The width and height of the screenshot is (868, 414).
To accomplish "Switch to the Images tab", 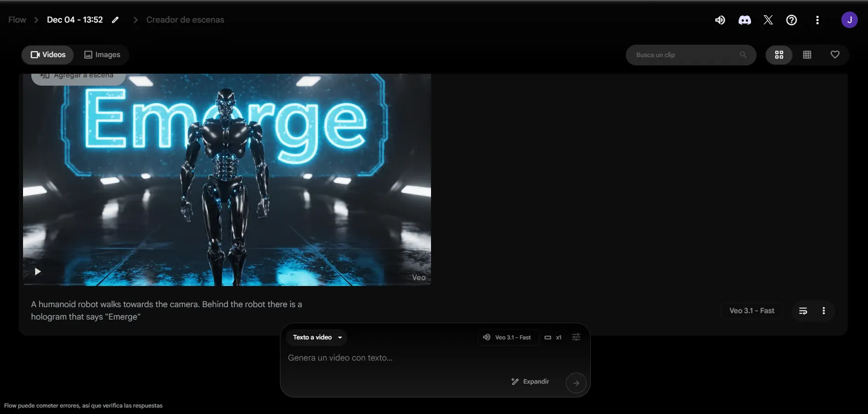I will point(102,55).
